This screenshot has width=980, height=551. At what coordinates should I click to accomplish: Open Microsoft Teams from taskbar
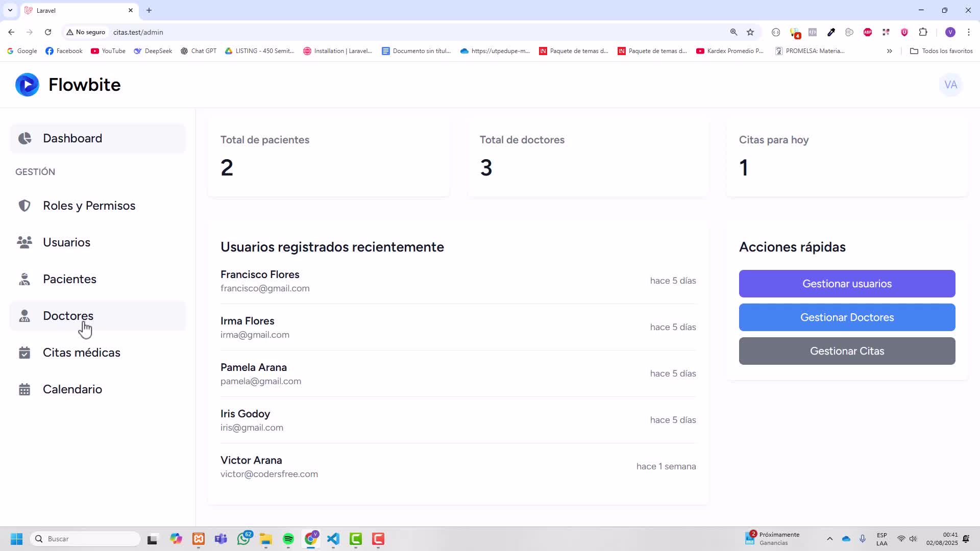click(221, 539)
